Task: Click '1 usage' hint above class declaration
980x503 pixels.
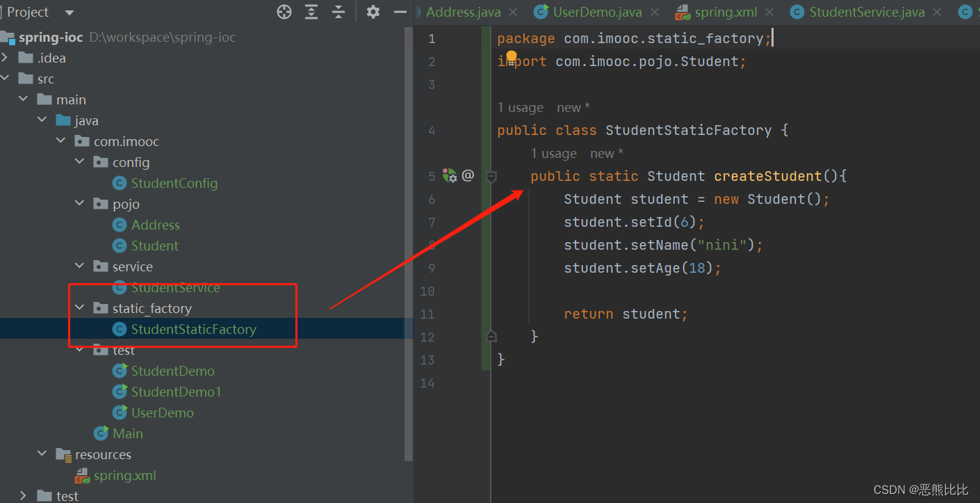Action: pyautogui.click(x=521, y=108)
